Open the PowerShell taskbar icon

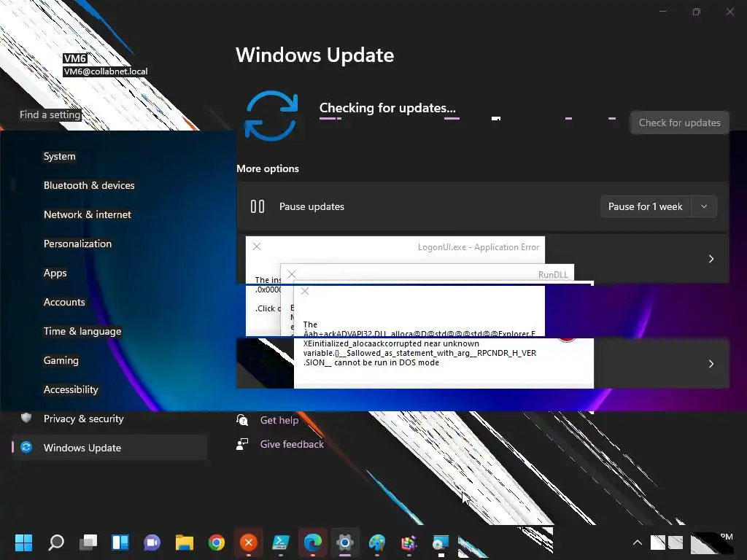pos(280,542)
